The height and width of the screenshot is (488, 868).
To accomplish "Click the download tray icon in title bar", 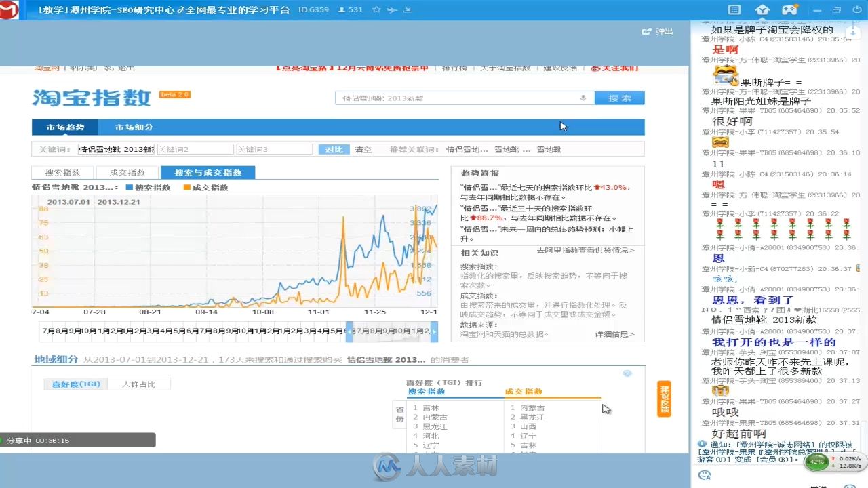I will (408, 10).
